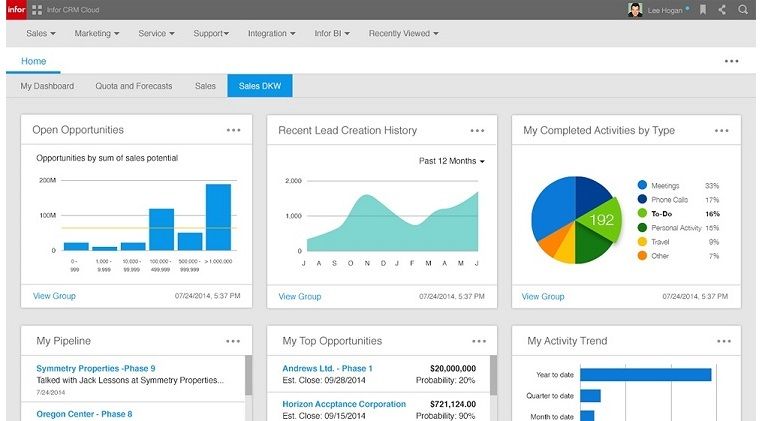Click 'Opportunities by sum of sales potential' subtitle
Screen dimensions: 763x421
pos(107,158)
